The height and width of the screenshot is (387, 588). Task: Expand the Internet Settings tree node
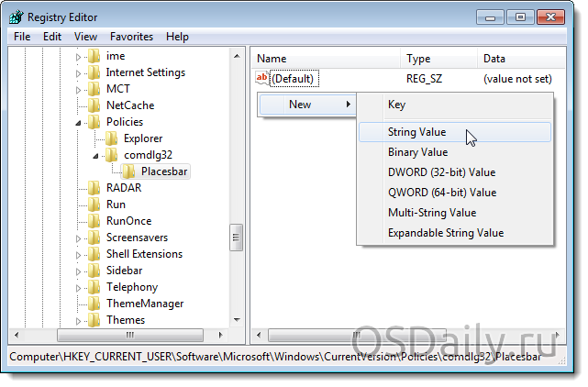click(x=79, y=72)
